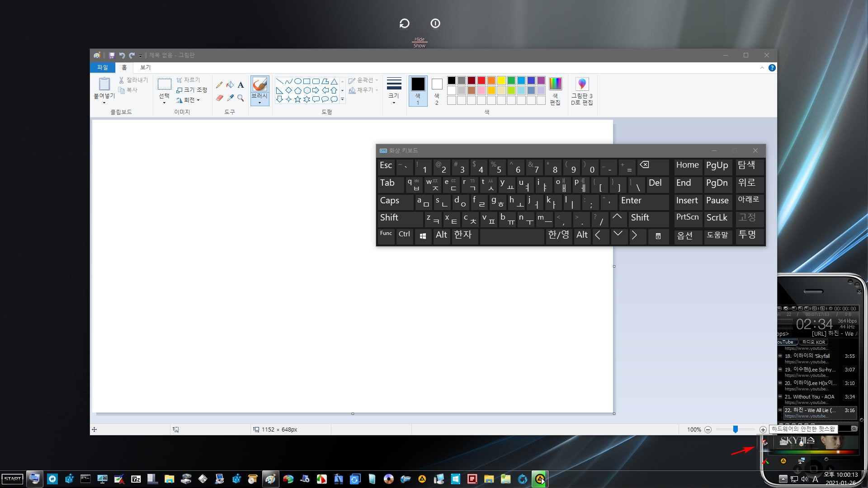This screenshot has height=488, width=868.
Task: Pick the yellow color swatch
Action: pyautogui.click(x=501, y=80)
